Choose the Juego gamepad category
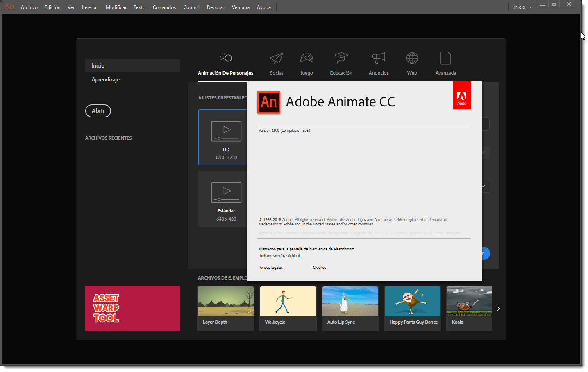 coord(306,65)
